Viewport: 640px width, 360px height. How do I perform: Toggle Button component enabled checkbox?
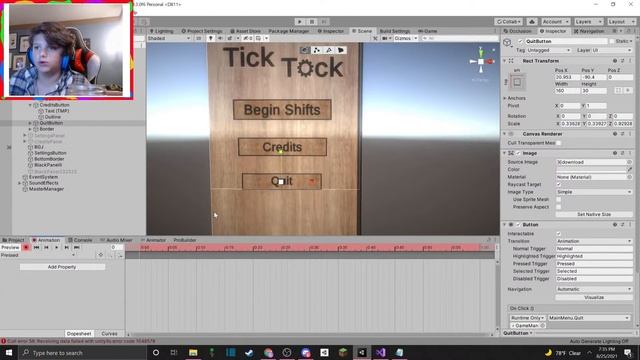518,225
